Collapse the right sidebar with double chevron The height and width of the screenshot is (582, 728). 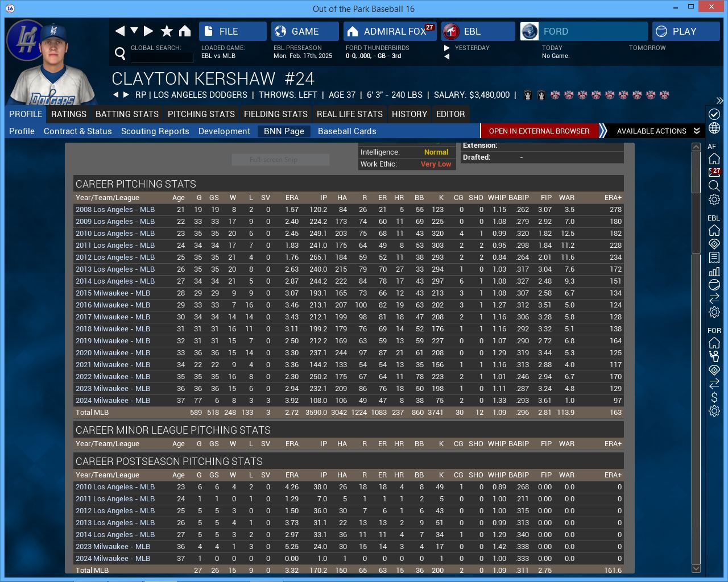pos(719,101)
